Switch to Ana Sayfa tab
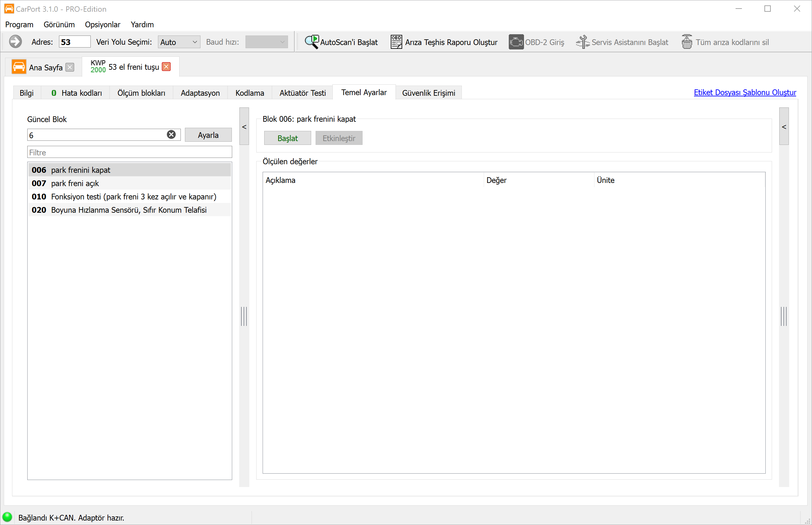The height and width of the screenshot is (525, 812). coord(43,67)
